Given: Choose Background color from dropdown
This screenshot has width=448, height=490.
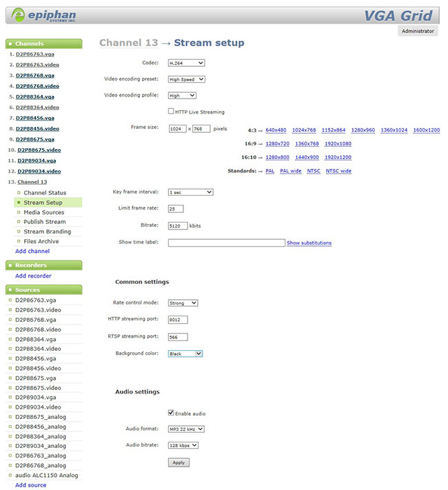Looking at the screenshot, I should tap(185, 354).
